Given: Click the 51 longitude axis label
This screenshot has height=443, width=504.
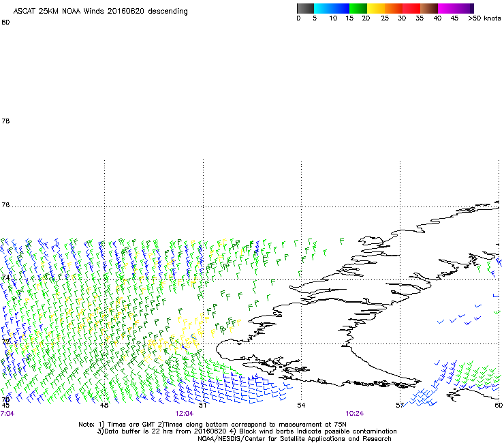Looking at the screenshot, I should click(x=202, y=406).
